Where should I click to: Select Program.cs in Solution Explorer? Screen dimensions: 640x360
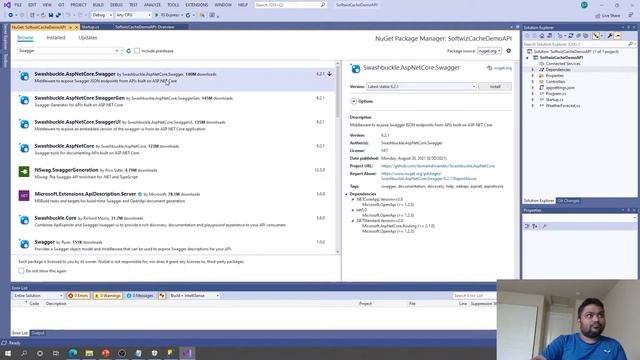556,94
